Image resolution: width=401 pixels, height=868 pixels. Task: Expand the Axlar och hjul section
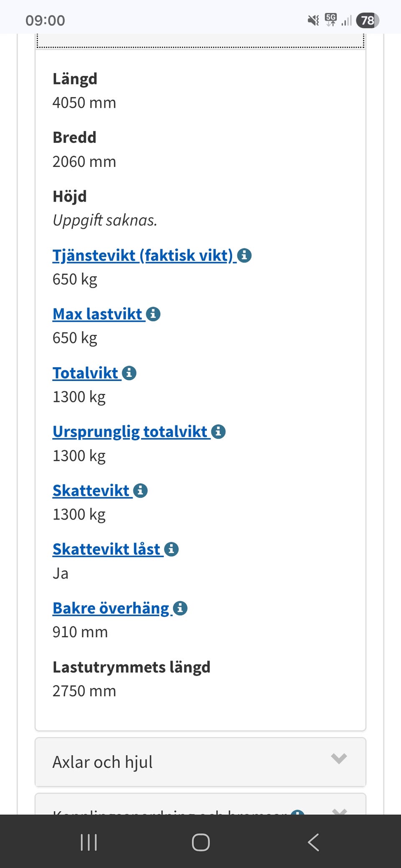coord(200,762)
